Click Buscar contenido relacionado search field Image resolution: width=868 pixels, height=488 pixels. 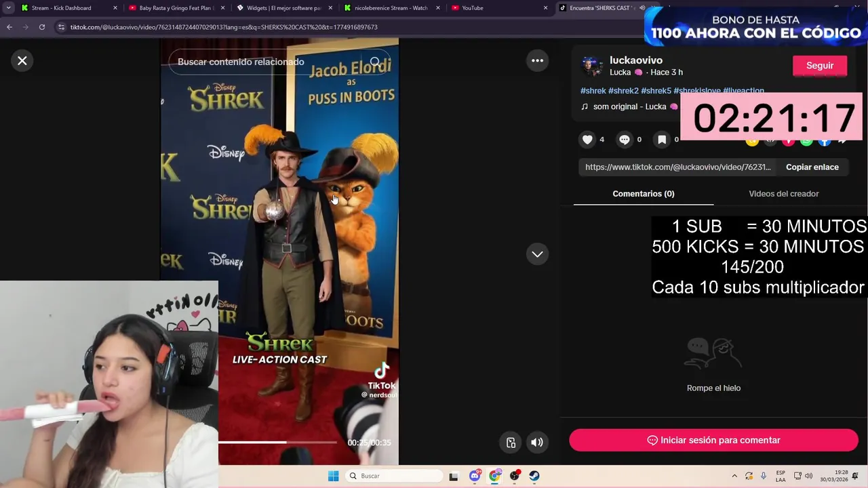pos(280,62)
